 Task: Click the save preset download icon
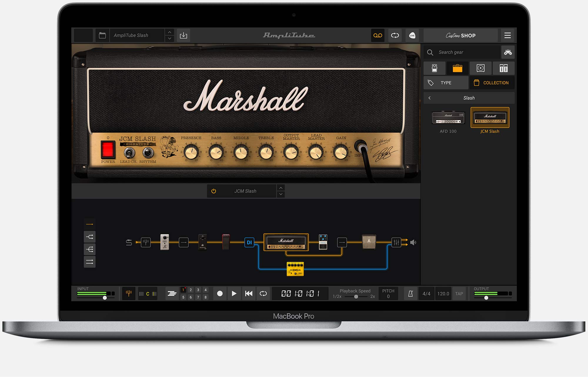pyautogui.click(x=183, y=35)
